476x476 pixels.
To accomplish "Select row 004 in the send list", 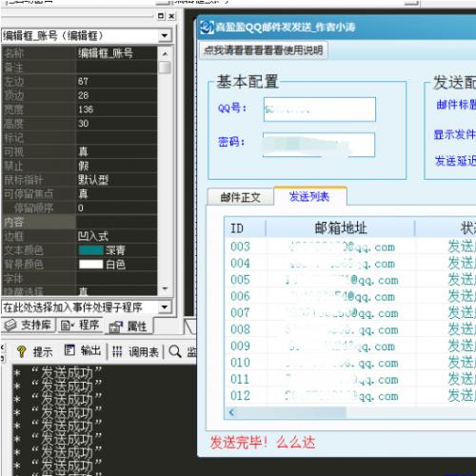I will (x=350, y=264).
